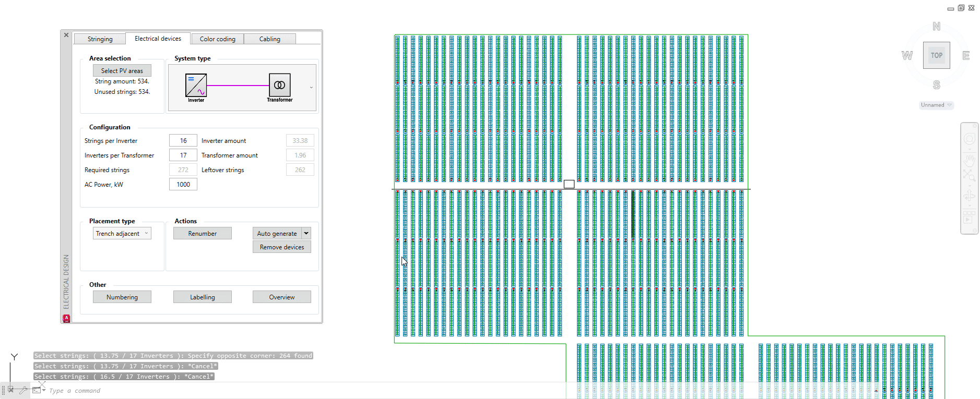Click the Inverter icon in System type
980x399 pixels.
pyautogui.click(x=196, y=85)
